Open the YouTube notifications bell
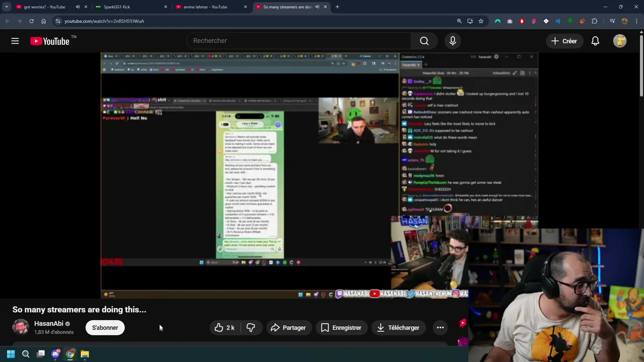Image resolution: width=644 pixels, height=362 pixels. coord(595,41)
